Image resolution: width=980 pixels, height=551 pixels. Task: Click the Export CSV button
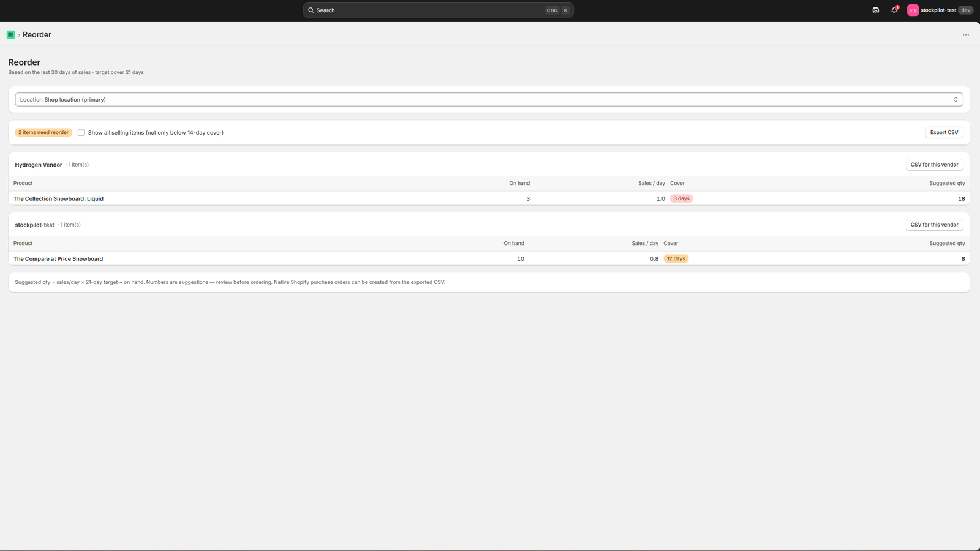pyautogui.click(x=944, y=132)
